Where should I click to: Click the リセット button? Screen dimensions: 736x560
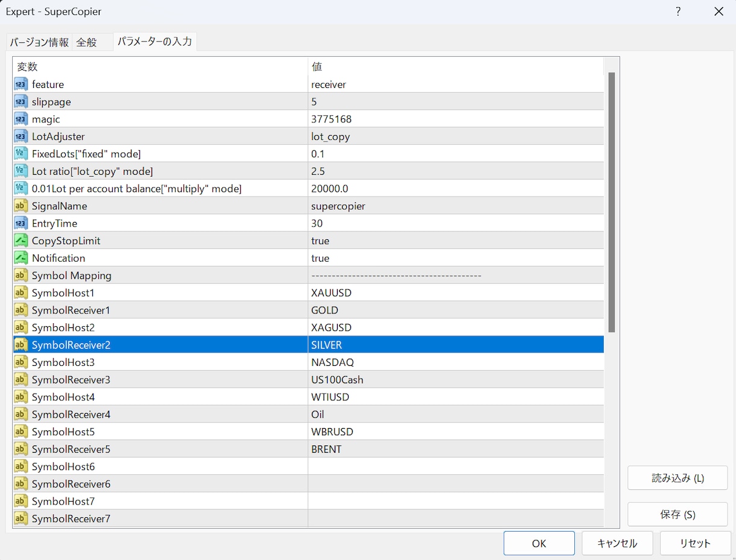696,543
